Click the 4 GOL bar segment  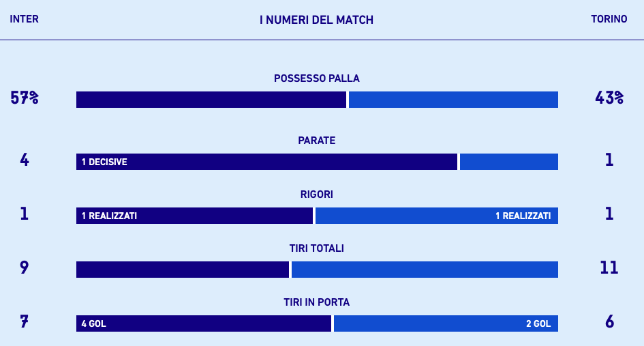pos(204,323)
